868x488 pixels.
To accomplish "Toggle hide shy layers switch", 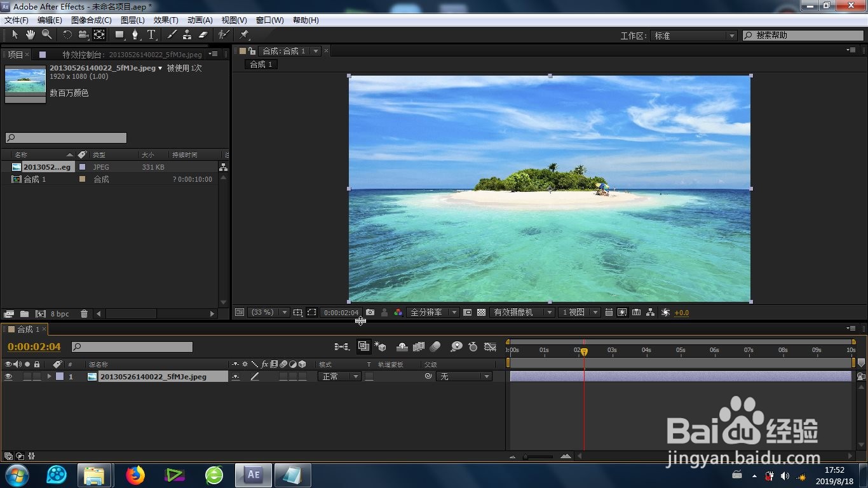I will 402,346.
